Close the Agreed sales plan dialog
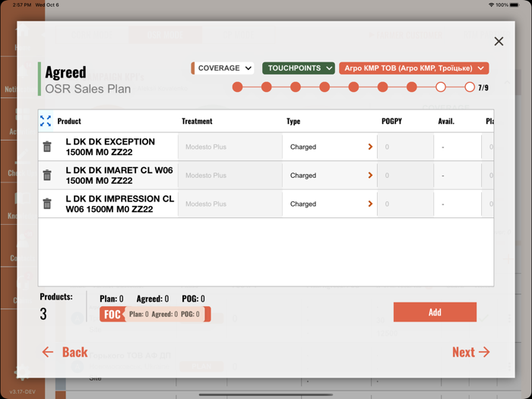This screenshot has width=532, height=399. [499, 41]
